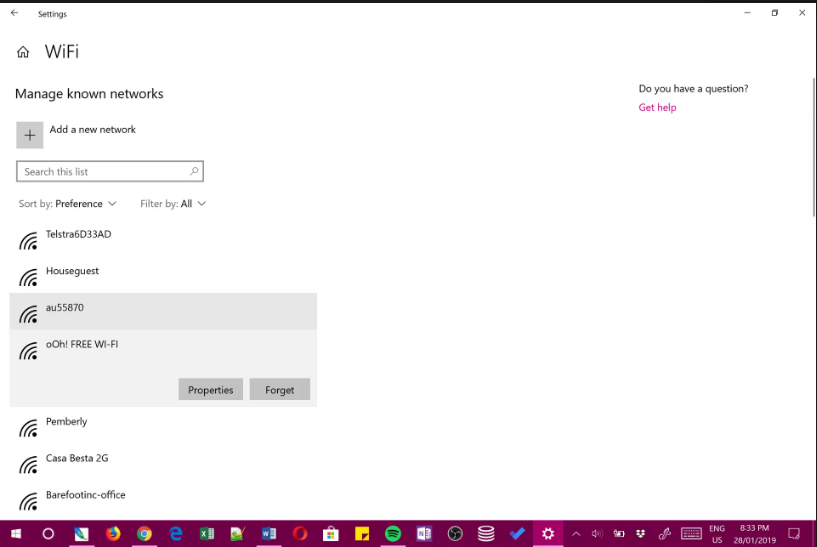Click the plus icon to add network

tap(30, 135)
